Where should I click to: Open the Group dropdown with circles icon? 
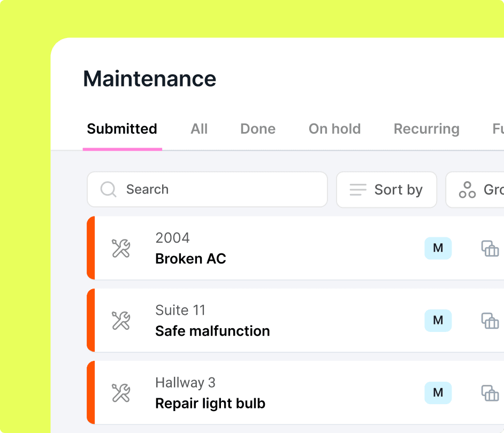(476, 190)
